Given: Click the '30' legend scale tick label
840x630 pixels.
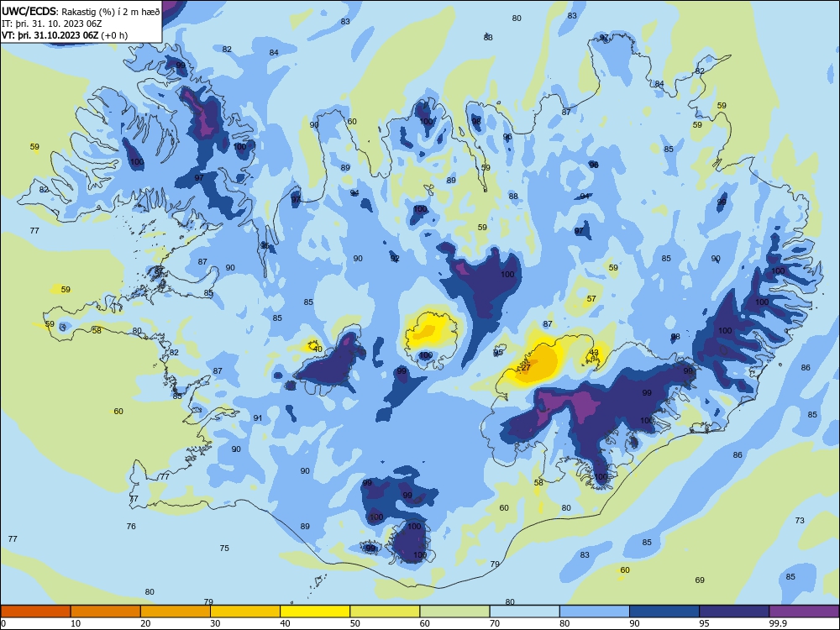Looking at the screenshot, I should [215, 623].
